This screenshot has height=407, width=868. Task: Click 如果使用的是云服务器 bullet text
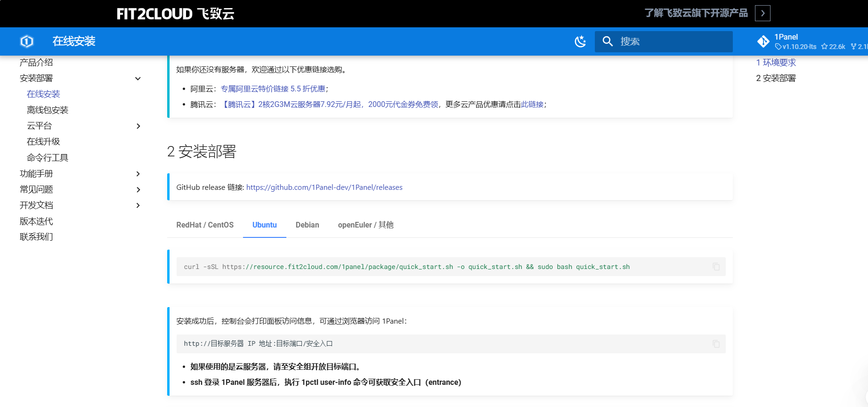click(x=277, y=367)
